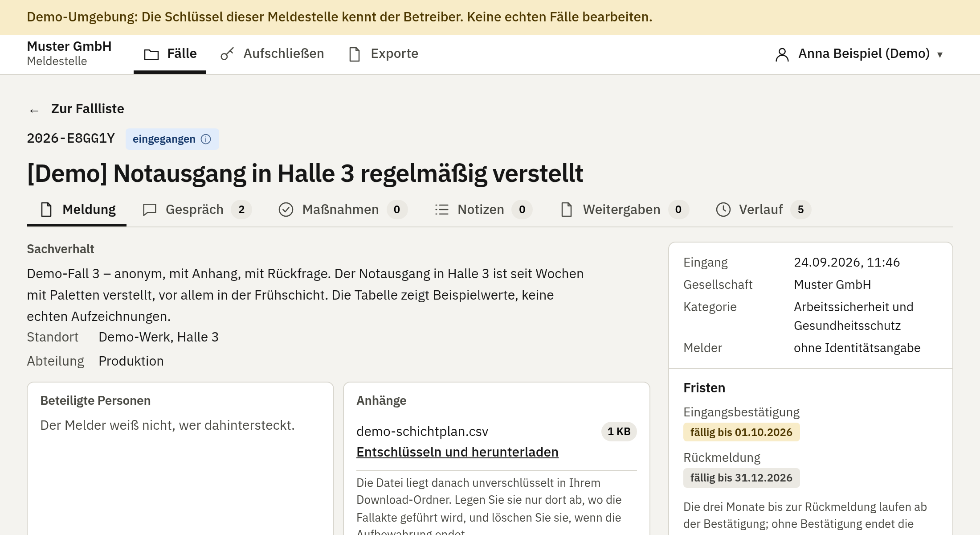Click file name demo-schichtplan.csv

pos(422,432)
